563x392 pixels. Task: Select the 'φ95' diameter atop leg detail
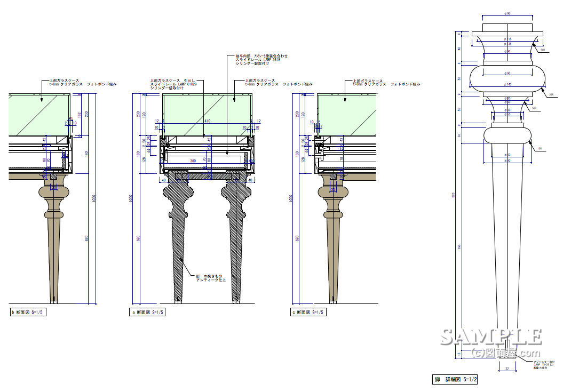point(508,13)
